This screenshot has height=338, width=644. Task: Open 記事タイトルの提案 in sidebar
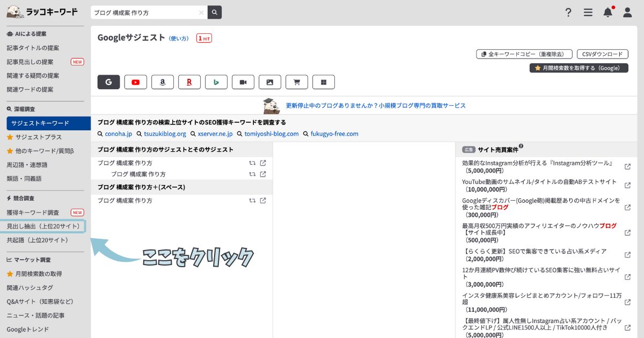point(33,48)
